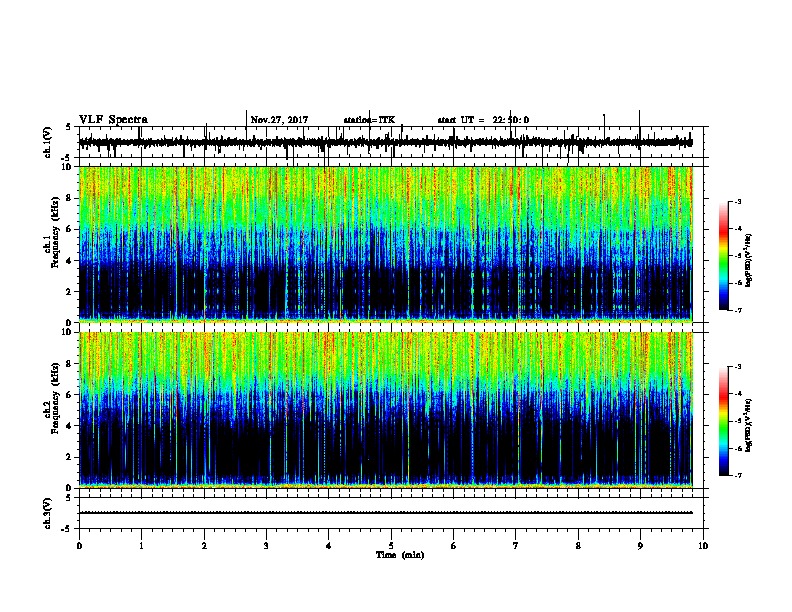Click the log(PSD) label beside ch.1 colorbar
792x612 pixels.
click(749, 260)
